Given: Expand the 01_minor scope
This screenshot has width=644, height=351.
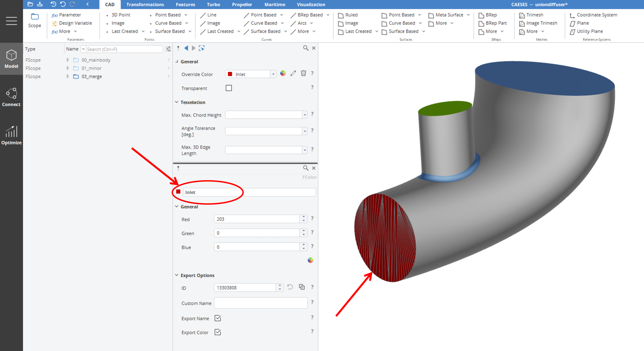Looking at the screenshot, I should pyautogui.click(x=68, y=68).
